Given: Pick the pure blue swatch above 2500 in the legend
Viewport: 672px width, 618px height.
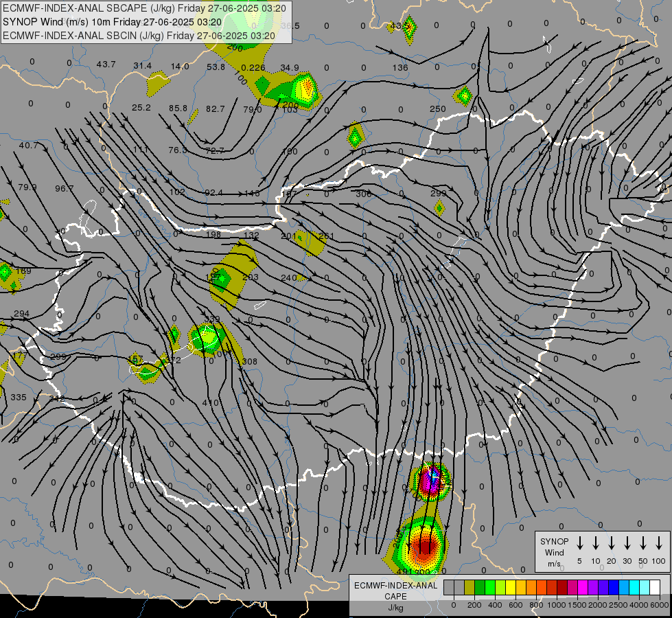Looking at the screenshot, I should pyautogui.click(x=613, y=588).
